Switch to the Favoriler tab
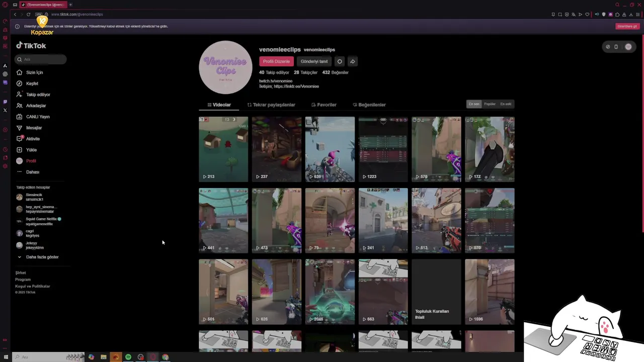This screenshot has width=644, height=362. [324, 105]
